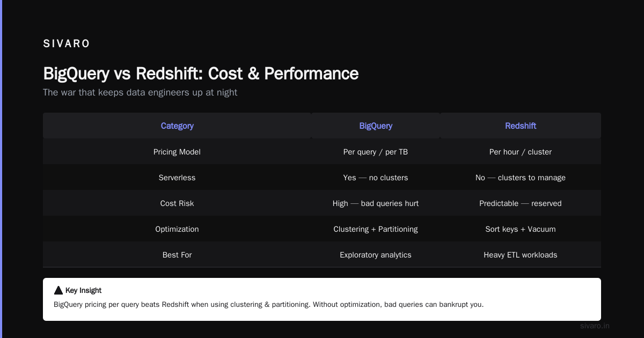Click the Optimization row label
This screenshot has width=644, height=338.
pos(177,229)
